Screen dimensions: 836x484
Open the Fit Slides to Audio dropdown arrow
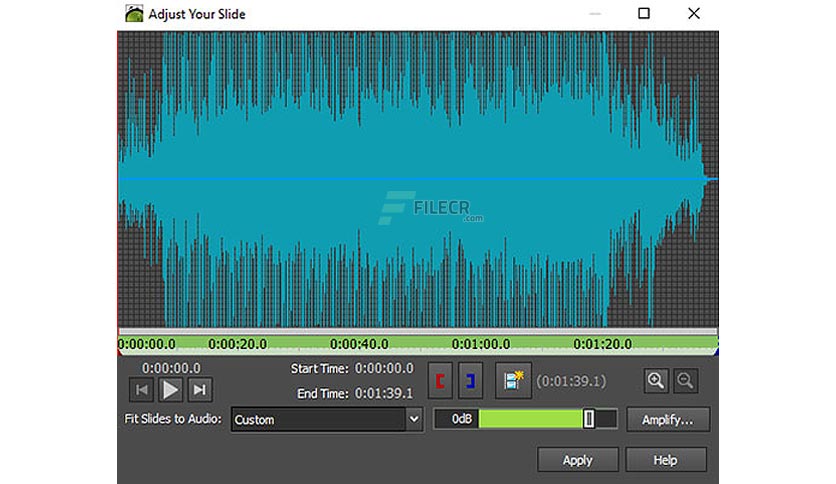414,420
